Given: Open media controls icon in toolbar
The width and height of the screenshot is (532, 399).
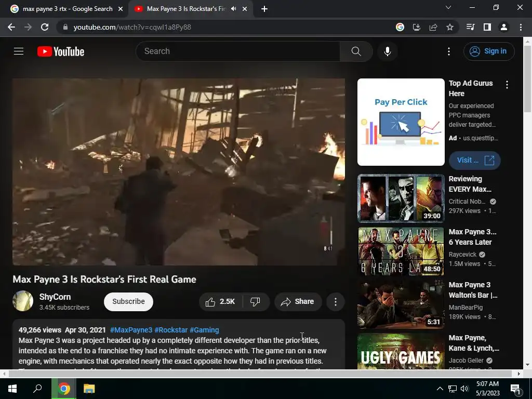Looking at the screenshot, I should tap(470, 27).
